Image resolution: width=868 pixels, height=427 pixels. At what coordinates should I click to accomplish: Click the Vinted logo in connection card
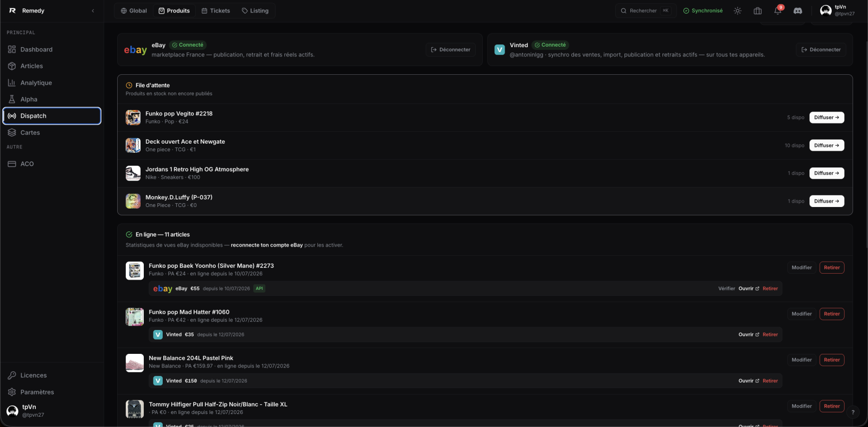coord(500,50)
